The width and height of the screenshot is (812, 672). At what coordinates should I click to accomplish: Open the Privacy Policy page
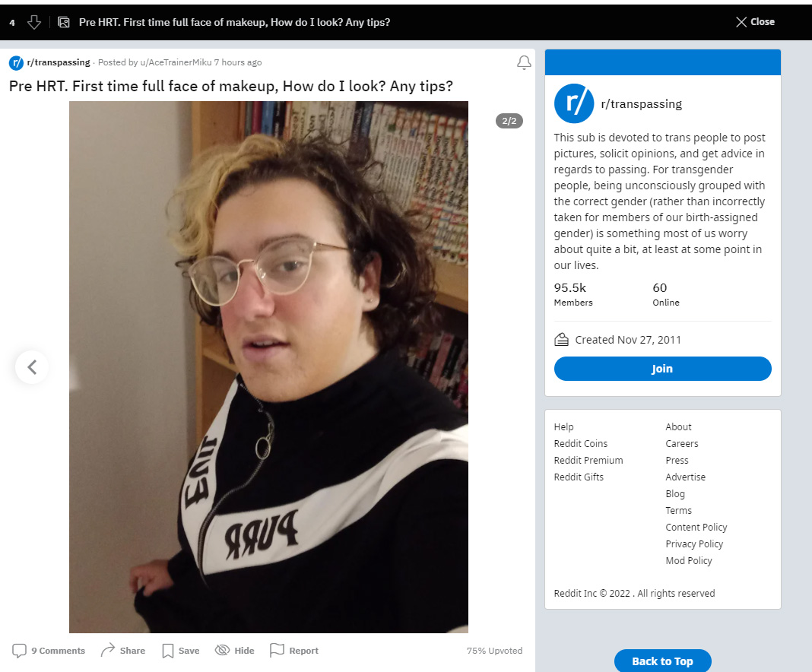click(694, 544)
